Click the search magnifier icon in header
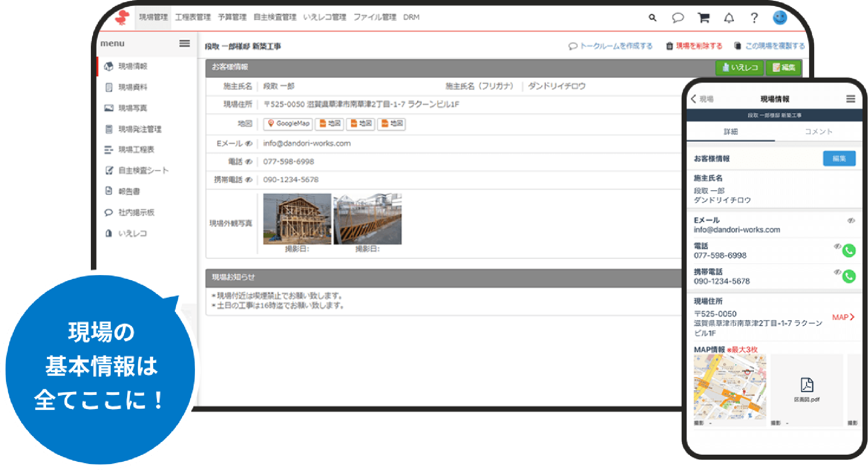 tap(652, 18)
